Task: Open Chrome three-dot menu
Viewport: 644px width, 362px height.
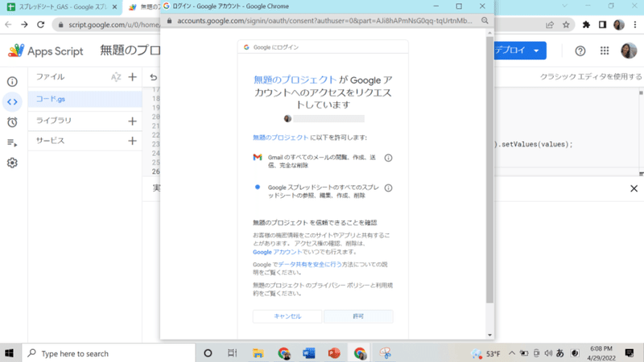Action: pyautogui.click(x=635, y=25)
